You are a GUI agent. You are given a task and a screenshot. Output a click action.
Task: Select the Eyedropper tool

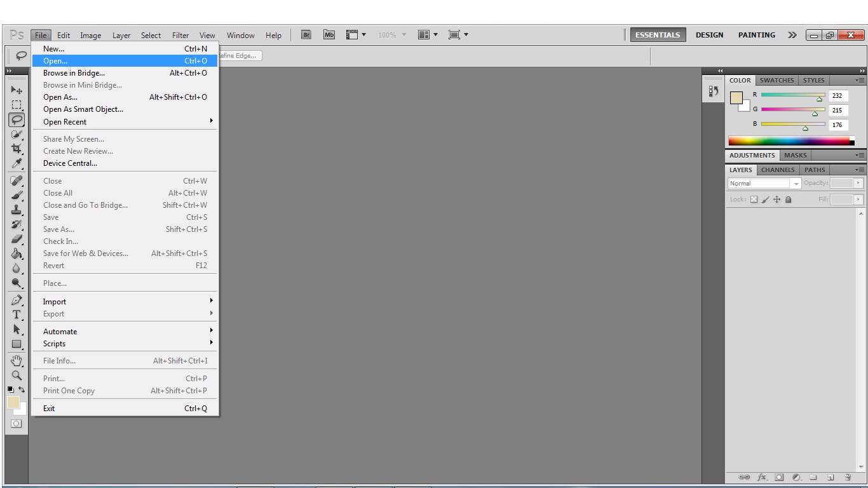[x=17, y=163]
